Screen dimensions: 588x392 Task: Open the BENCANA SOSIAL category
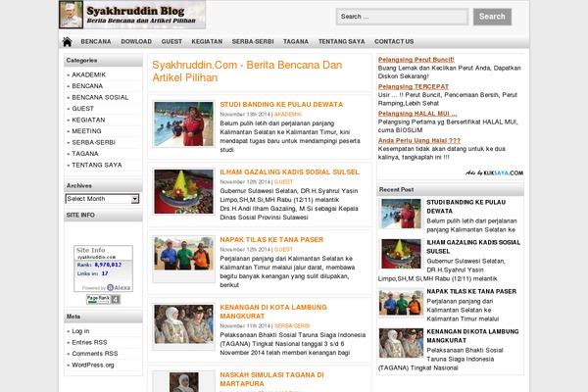(100, 97)
